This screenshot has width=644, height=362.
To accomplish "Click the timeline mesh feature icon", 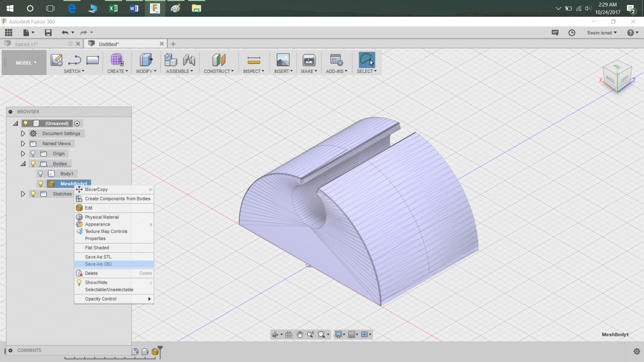I will pos(155,352).
